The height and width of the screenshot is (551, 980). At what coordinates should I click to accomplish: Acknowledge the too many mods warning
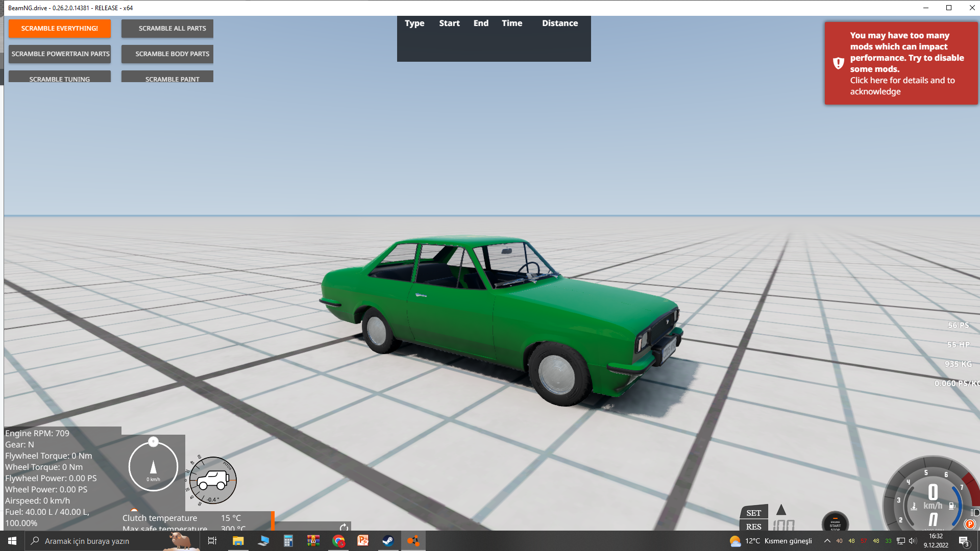(901, 63)
